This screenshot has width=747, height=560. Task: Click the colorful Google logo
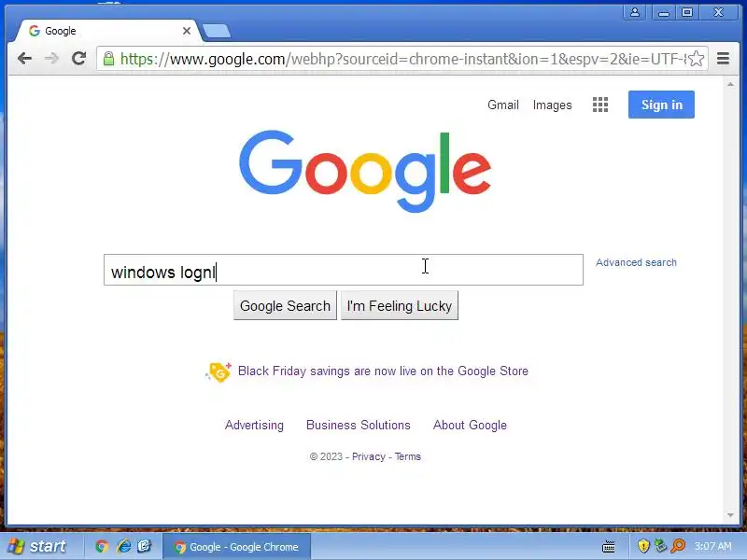(x=365, y=171)
